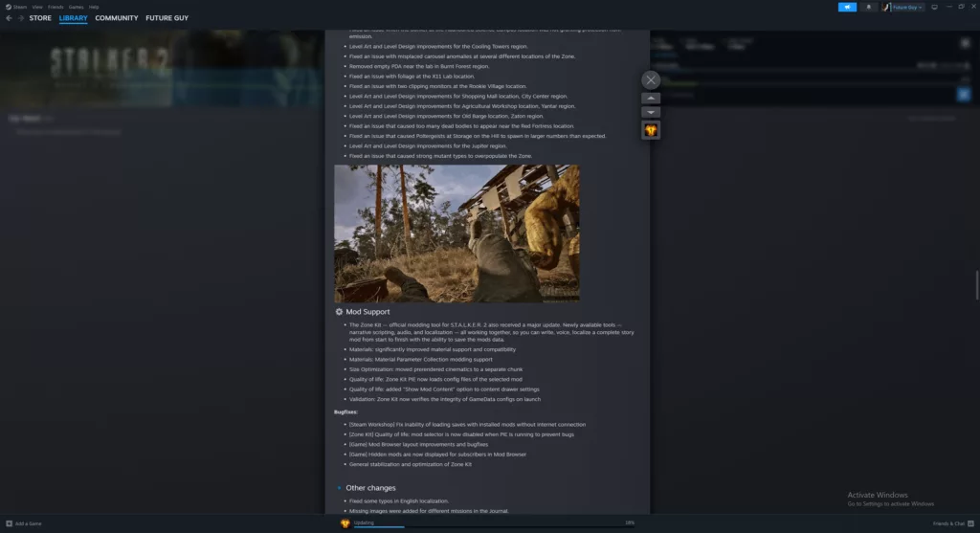Viewport: 980px width, 533px height.
Task: Navigate forward with the right arrow
Action: click(x=21, y=18)
